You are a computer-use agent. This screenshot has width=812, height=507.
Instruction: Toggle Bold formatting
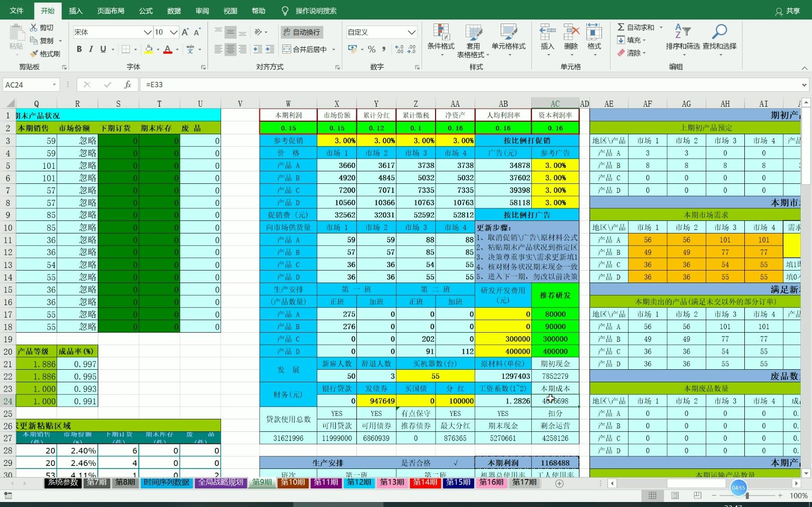(79, 49)
